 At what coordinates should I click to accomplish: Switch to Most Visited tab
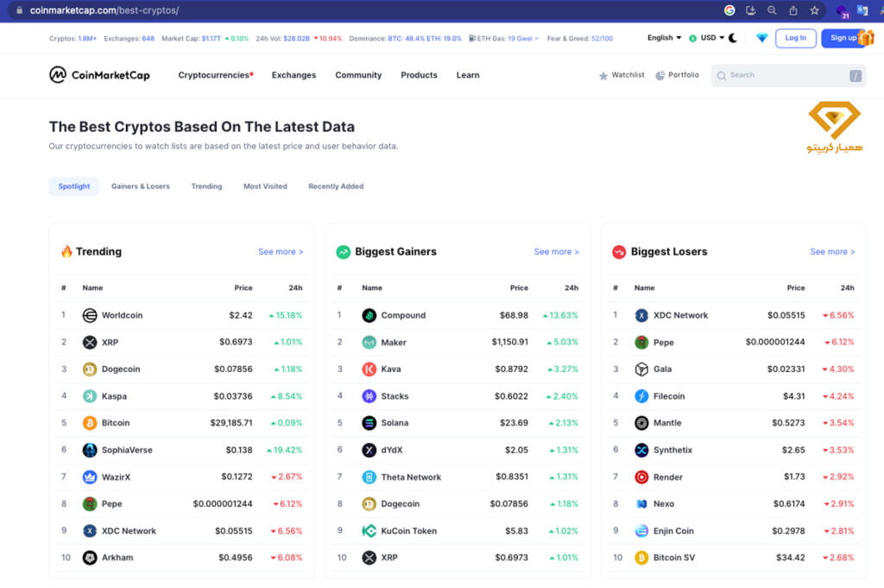[265, 186]
